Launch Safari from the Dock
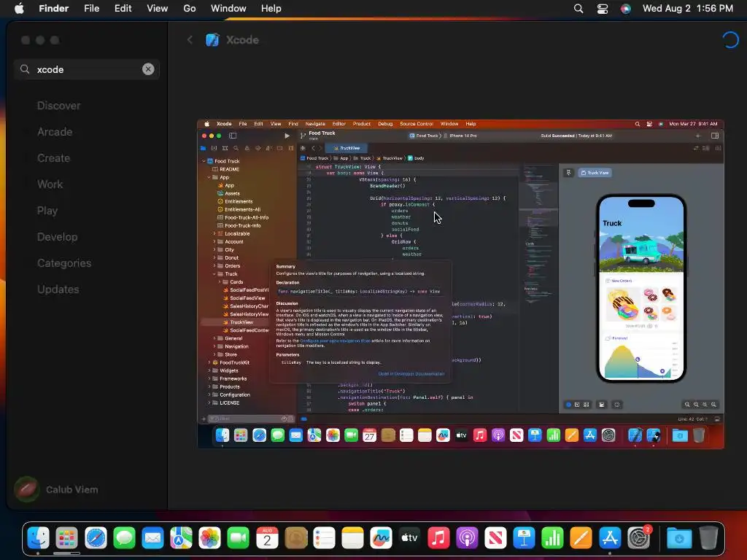The height and width of the screenshot is (560, 747). click(96, 538)
